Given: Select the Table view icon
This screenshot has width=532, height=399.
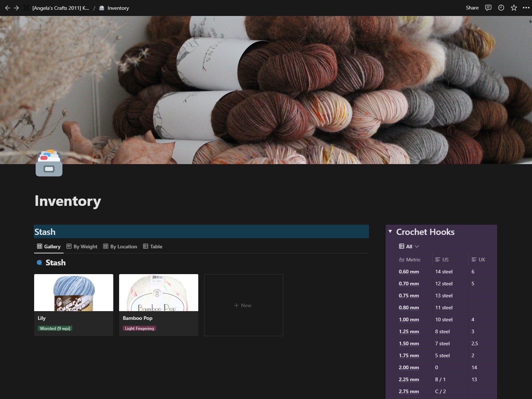Looking at the screenshot, I should click(x=145, y=246).
